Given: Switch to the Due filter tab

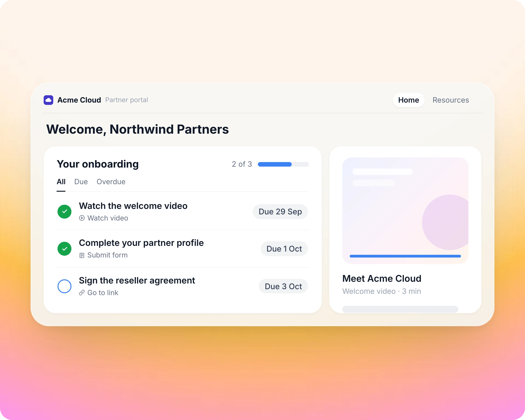Looking at the screenshot, I should 81,182.
